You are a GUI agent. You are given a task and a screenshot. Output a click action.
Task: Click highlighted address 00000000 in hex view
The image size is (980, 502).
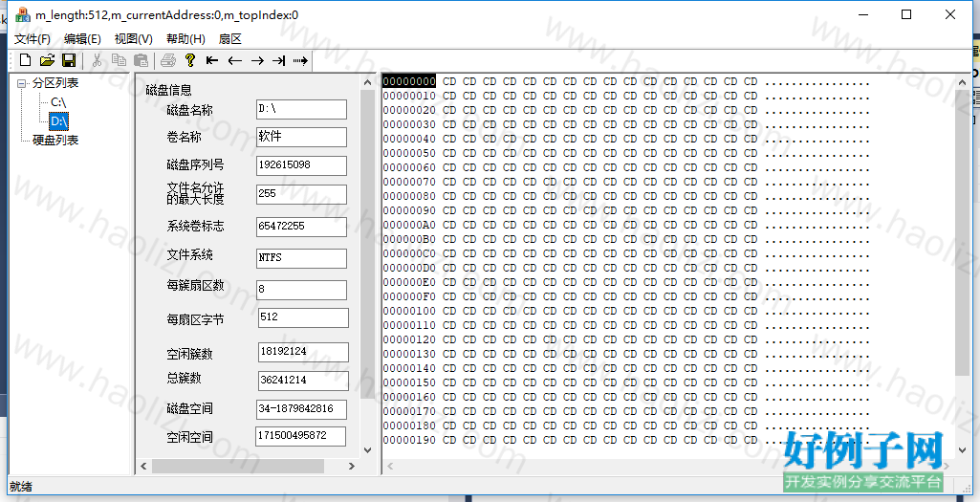point(409,81)
